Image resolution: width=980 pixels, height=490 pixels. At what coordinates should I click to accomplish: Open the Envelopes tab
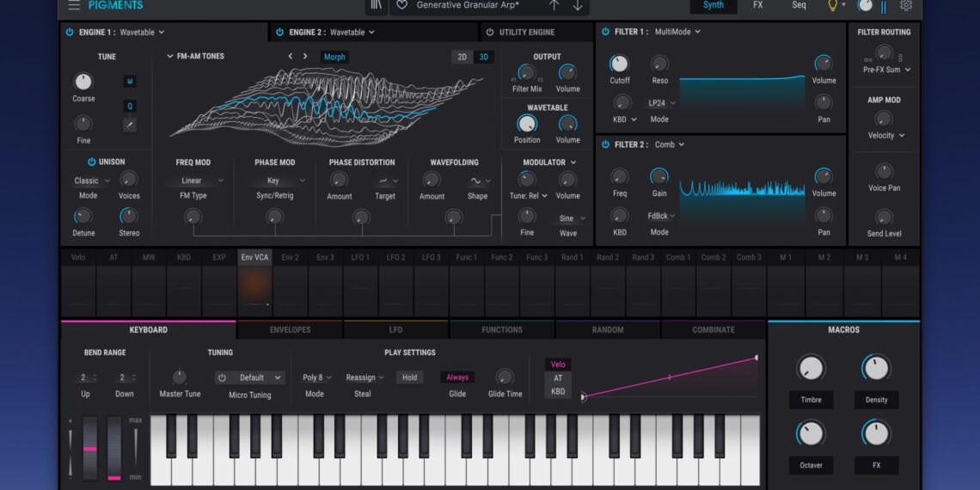point(290,330)
